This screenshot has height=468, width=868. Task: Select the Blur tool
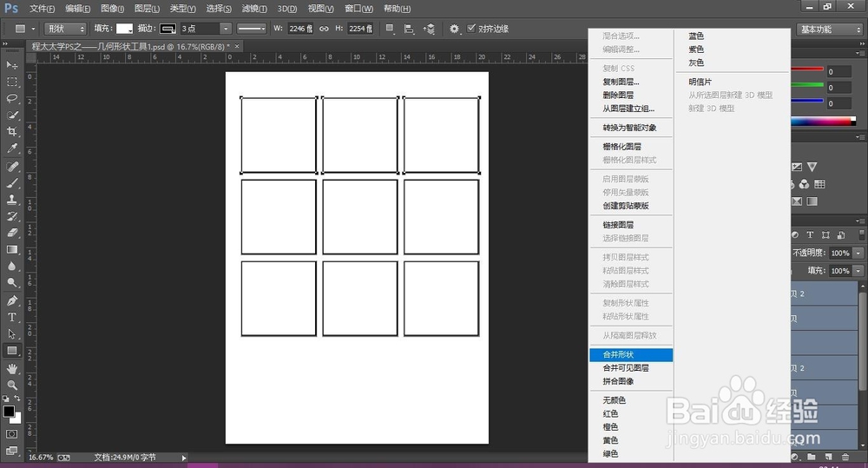point(11,267)
